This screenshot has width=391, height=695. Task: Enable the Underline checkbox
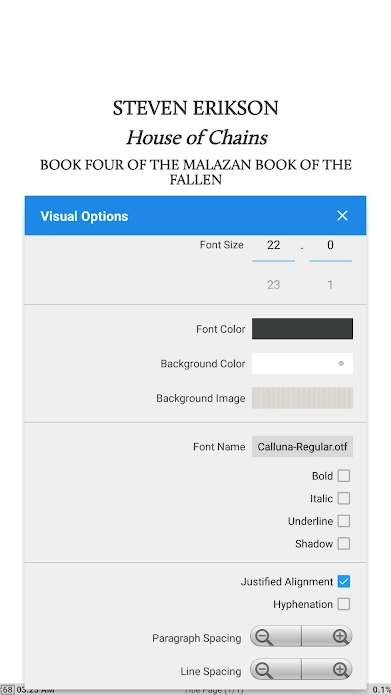pyautogui.click(x=344, y=521)
